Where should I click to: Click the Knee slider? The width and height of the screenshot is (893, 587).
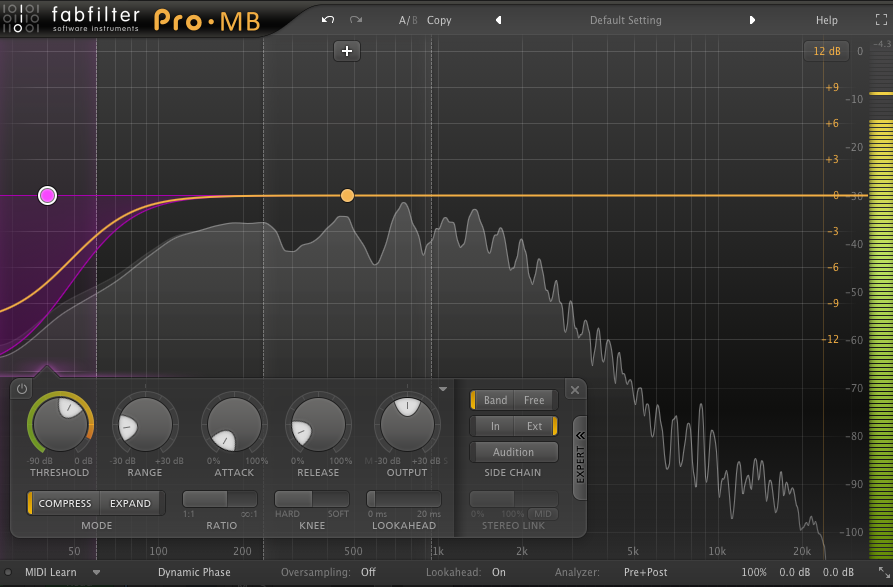coord(312,499)
